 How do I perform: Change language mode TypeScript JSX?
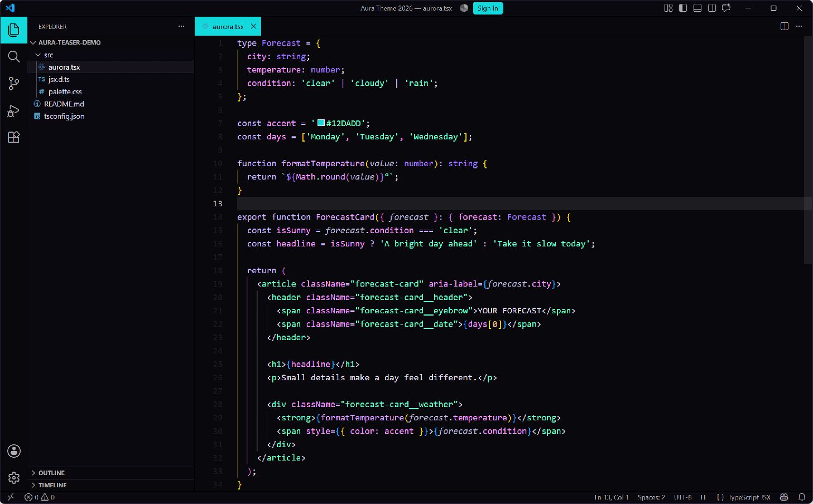(749, 497)
